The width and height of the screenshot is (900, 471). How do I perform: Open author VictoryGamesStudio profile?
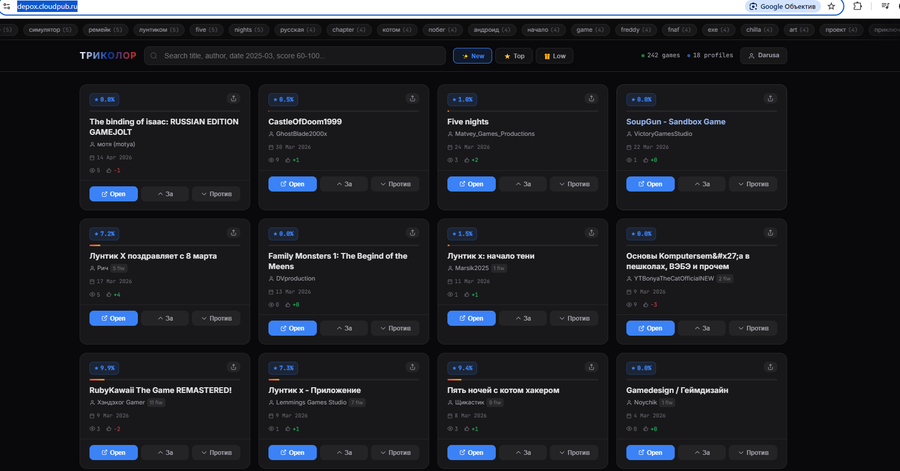[x=663, y=134]
